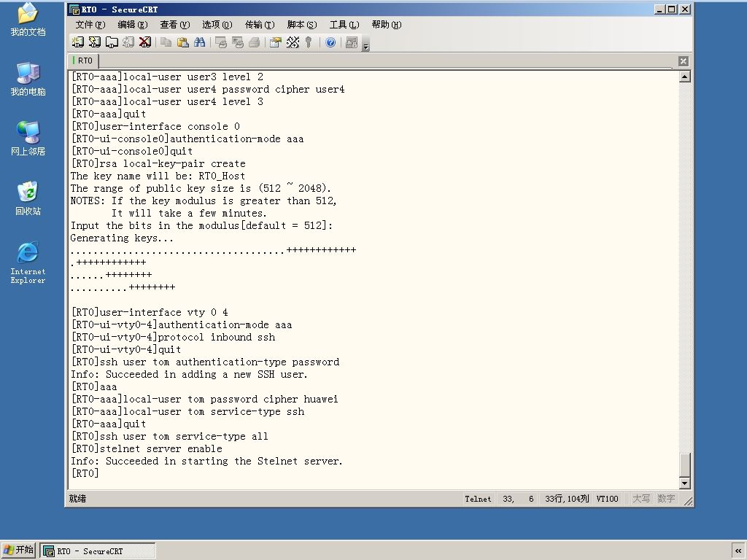Click the terminal scrollbar up arrow
This screenshot has width=747, height=560.
(684, 77)
